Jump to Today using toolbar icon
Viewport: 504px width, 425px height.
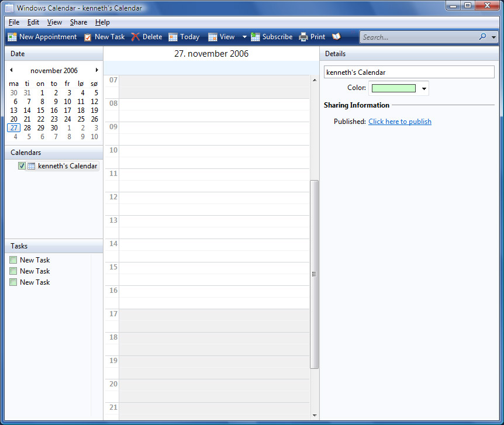pos(173,37)
